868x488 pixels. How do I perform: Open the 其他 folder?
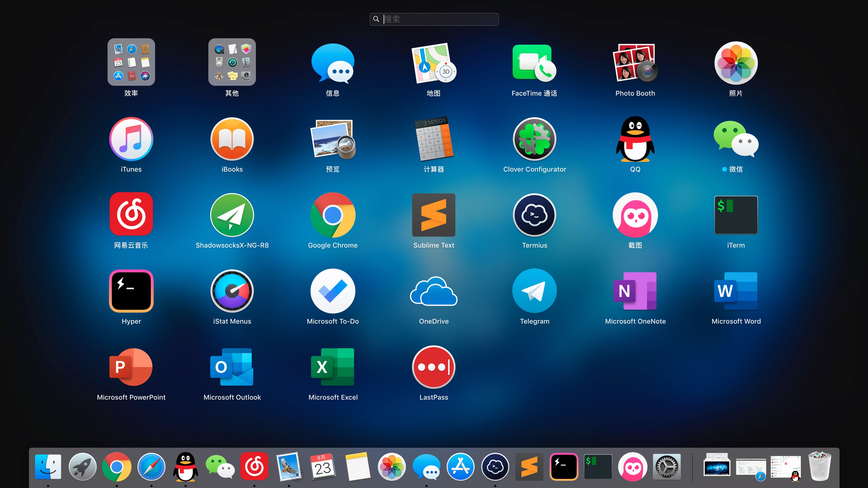(232, 62)
